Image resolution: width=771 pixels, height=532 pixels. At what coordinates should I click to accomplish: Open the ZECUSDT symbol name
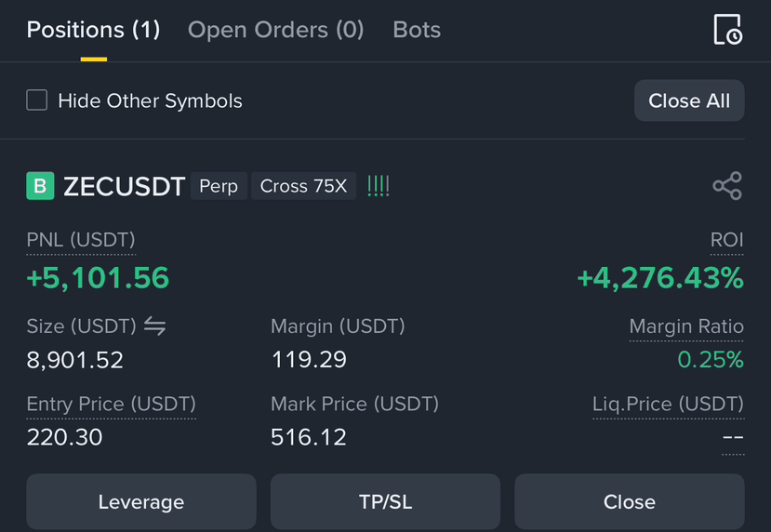(124, 186)
